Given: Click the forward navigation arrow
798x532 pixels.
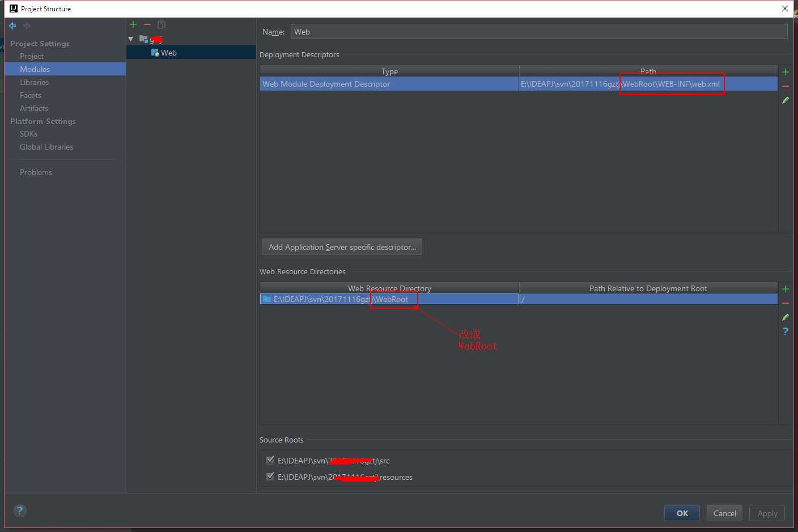Looking at the screenshot, I should click(x=27, y=25).
